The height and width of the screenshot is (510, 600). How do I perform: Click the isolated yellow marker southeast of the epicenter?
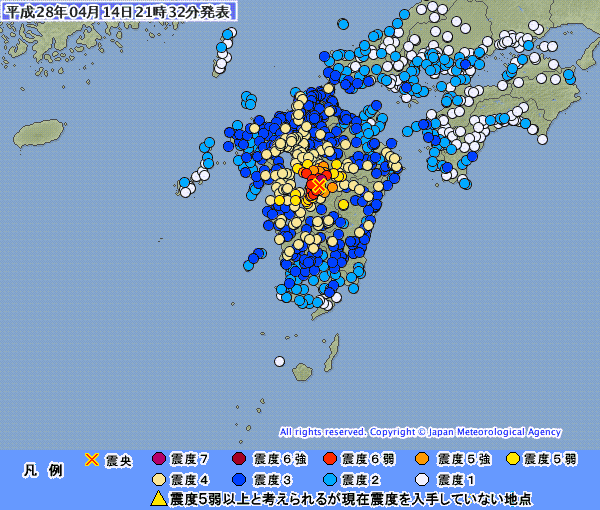pyautogui.click(x=343, y=205)
